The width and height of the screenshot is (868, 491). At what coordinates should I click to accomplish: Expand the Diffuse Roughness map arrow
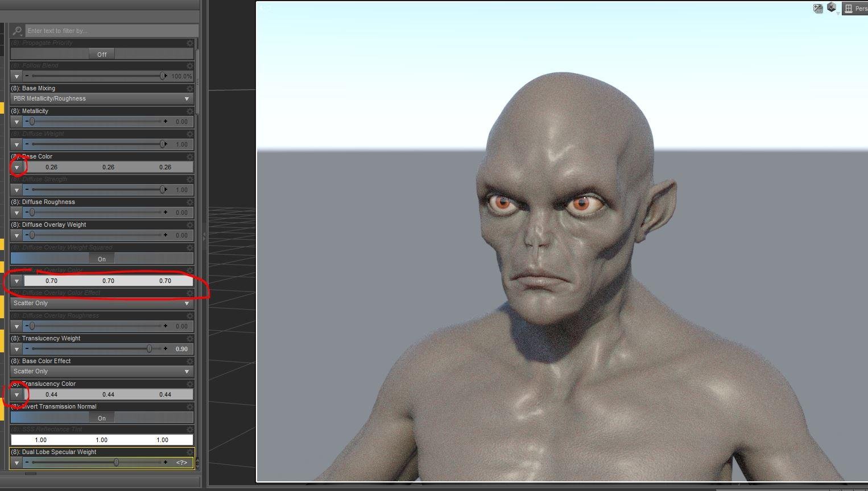point(16,213)
